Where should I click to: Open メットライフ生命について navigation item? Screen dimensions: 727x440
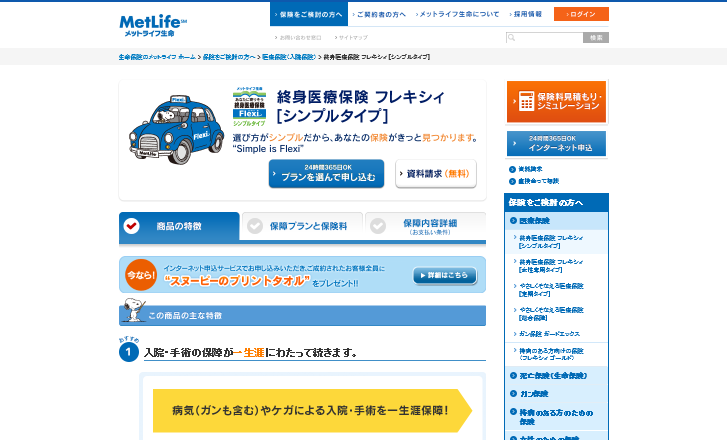tap(457, 14)
